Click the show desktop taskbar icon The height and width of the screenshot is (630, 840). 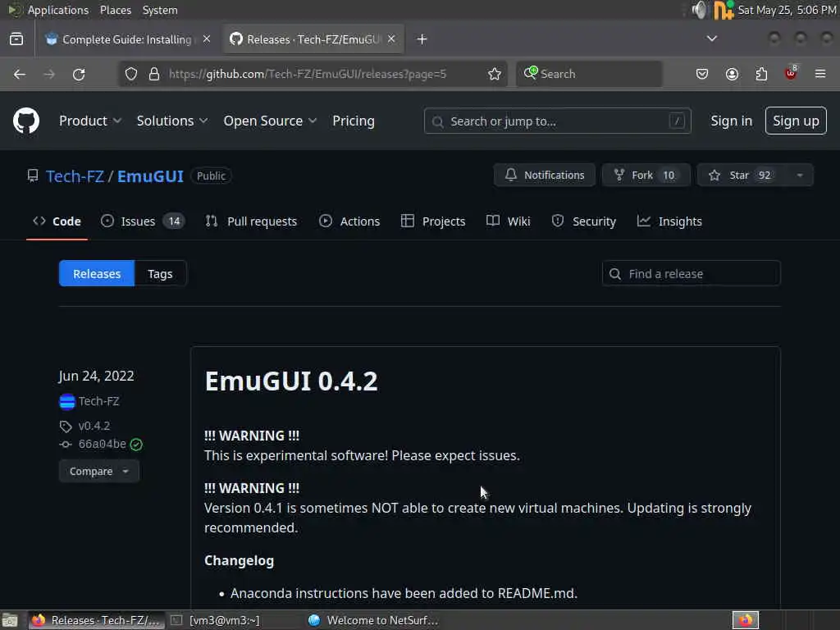pos(10,620)
